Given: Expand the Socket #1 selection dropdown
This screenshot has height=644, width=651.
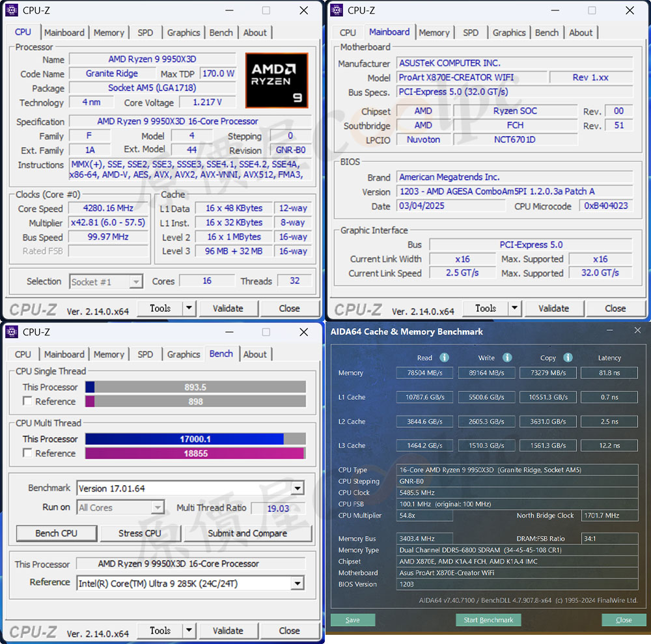Looking at the screenshot, I should [x=136, y=282].
